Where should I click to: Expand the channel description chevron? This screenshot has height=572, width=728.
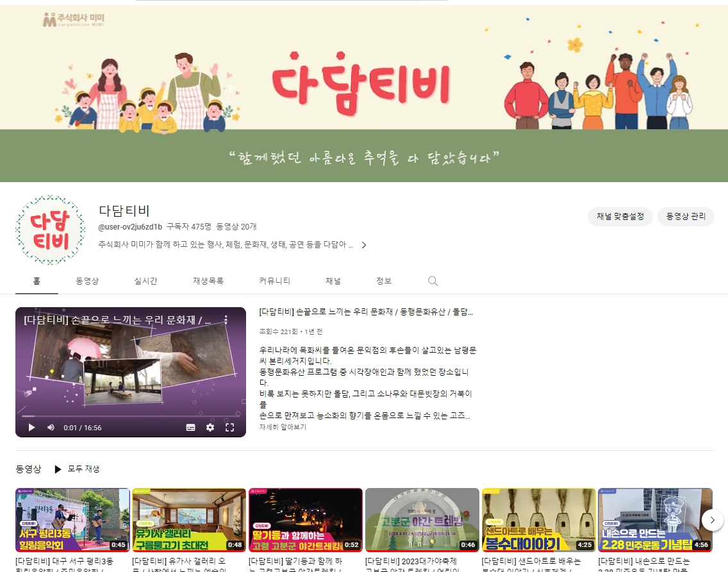[364, 245]
